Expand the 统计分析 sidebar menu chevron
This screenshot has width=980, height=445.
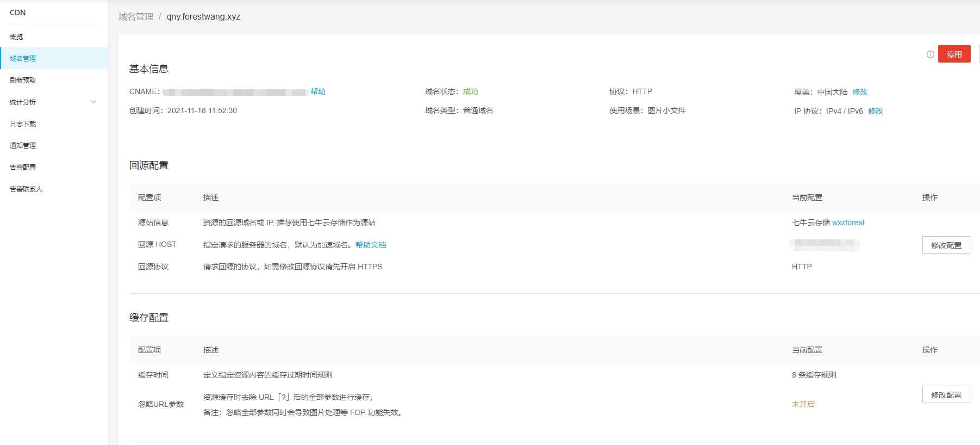pyautogui.click(x=93, y=102)
